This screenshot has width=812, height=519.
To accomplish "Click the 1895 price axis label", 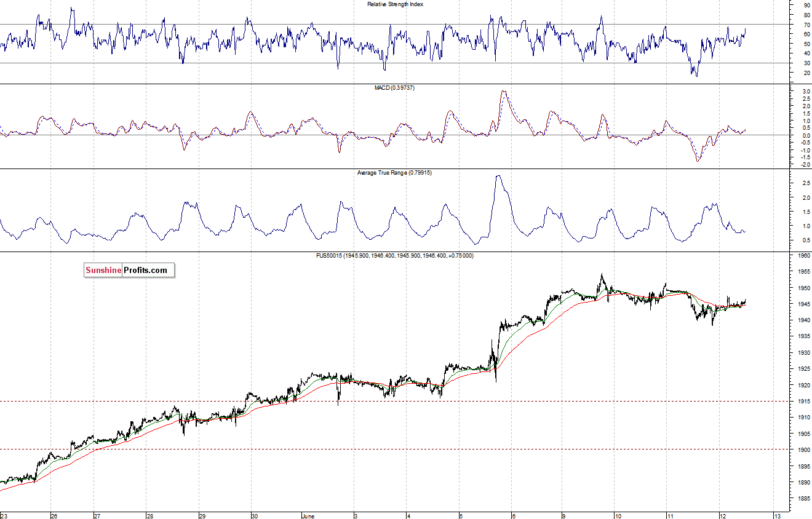I will (804, 466).
